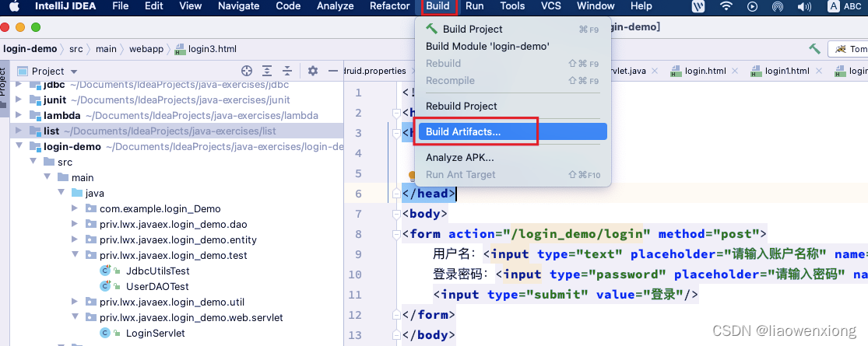Collapse the login-demo module node arrow
The height and width of the screenshot is (346, 868).
[x=18, y=146]
